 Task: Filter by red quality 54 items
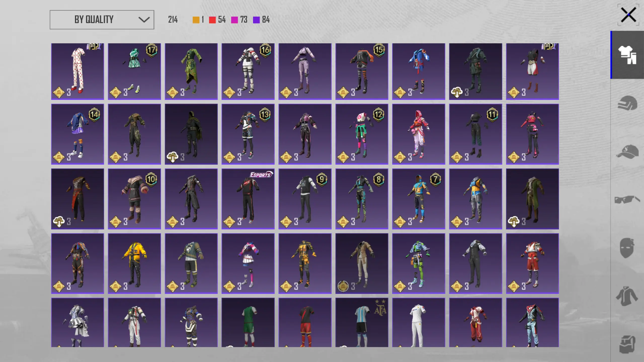point(217,20)
